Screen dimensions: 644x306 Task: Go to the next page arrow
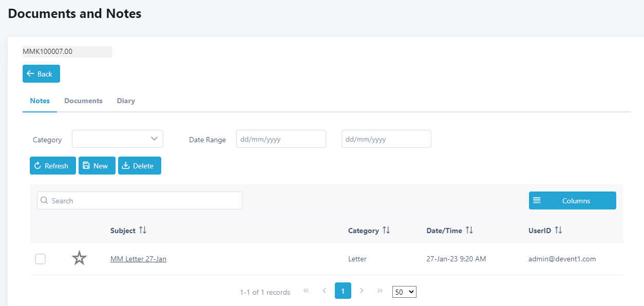pos(362,291)
